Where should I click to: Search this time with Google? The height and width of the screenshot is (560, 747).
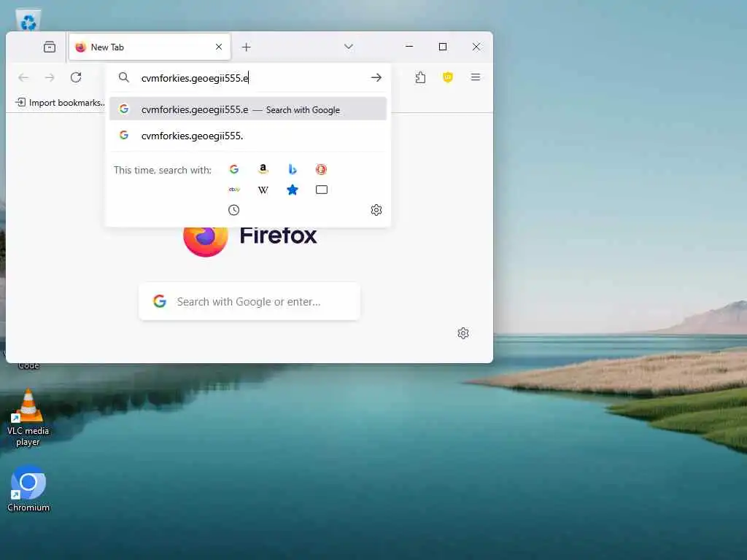pyautogui.click(x=234, y=169)
